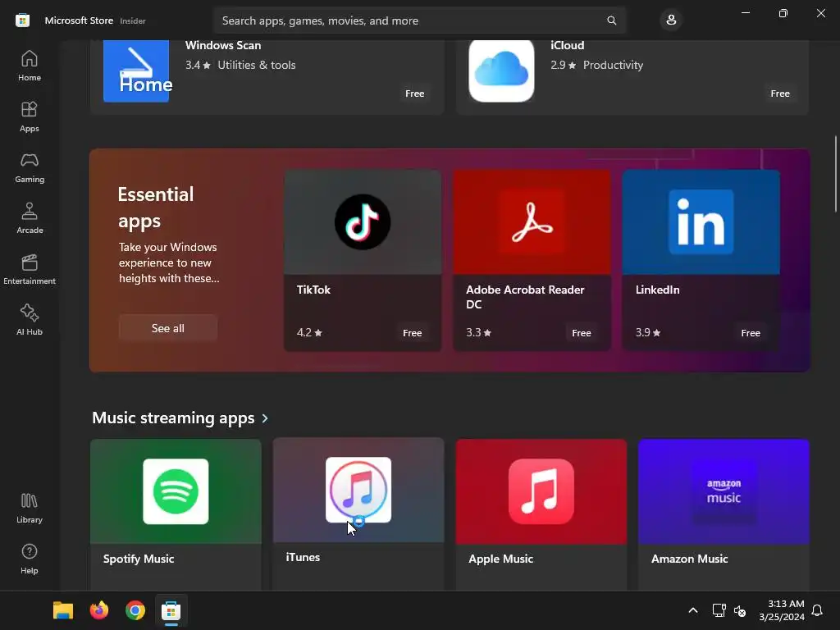This screenshot has width=840, height=630.
Task: Click Free button on LinkedIn card
Action: (x=751, y=333)
